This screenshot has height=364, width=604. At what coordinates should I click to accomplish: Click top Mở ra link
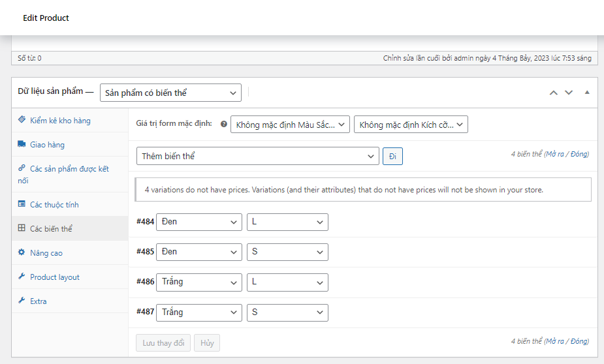(556, 154)
